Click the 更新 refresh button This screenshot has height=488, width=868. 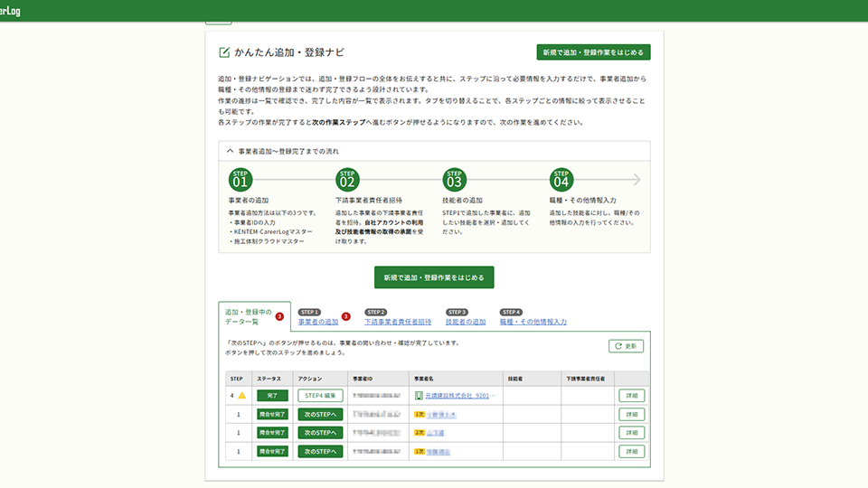[x=626, y=346]
